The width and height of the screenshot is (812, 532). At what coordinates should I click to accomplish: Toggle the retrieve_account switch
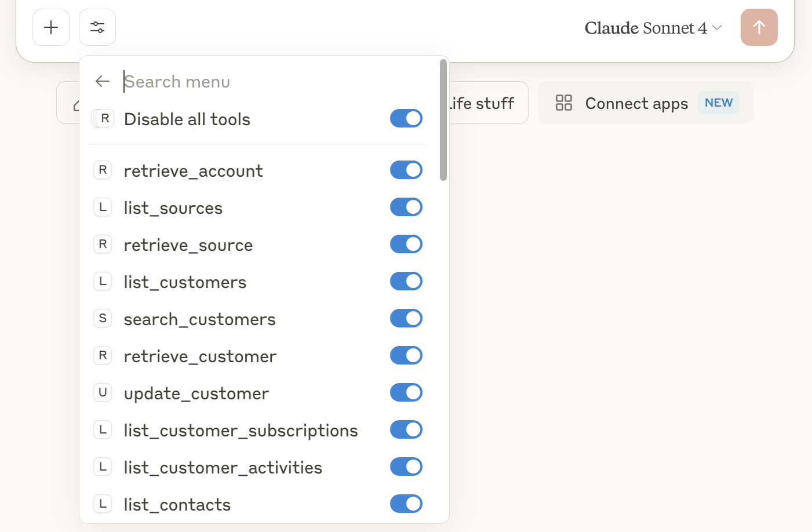coord(406,170)
